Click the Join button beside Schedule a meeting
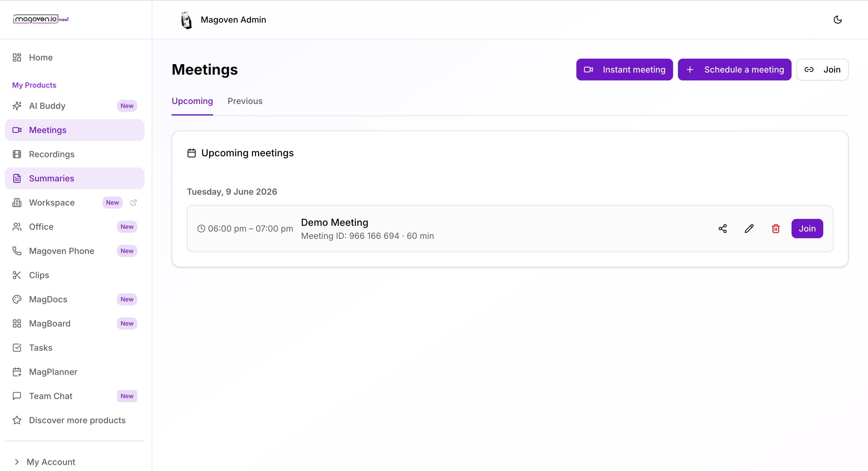The width and height of the screenshot is (868, 471). (822, 70)
